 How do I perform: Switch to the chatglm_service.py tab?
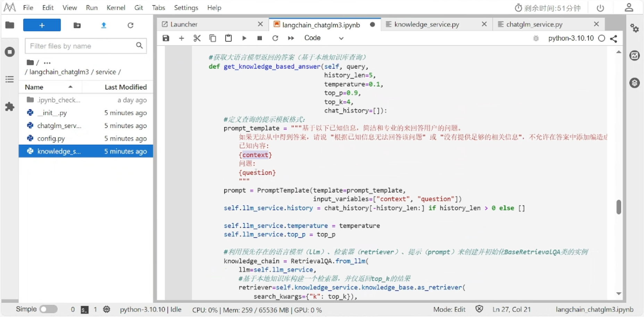pyautogui.click(x=534, y=24)
